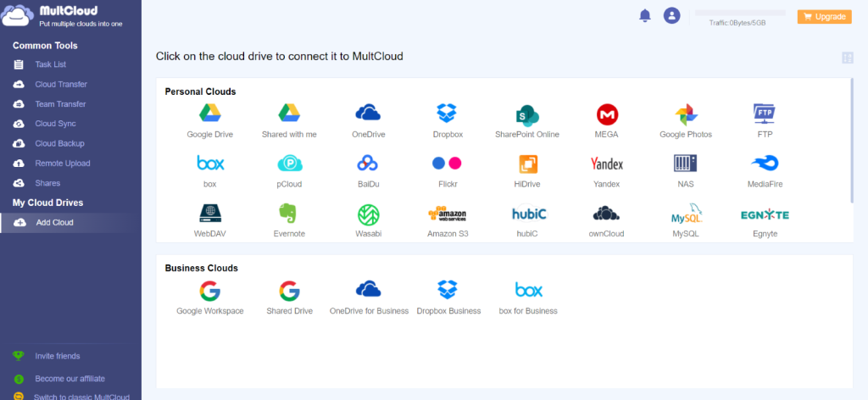Viewport: 868px width, 400px height.
Task: Open notifications bell
Action: pyautogui.click(x=645, y=15)
